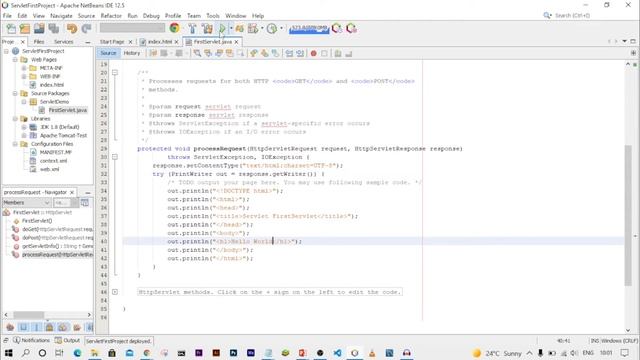Click the last circular icon in main toolbar
Viewport: 640px width, 360px height.
[x=351, y=29]
